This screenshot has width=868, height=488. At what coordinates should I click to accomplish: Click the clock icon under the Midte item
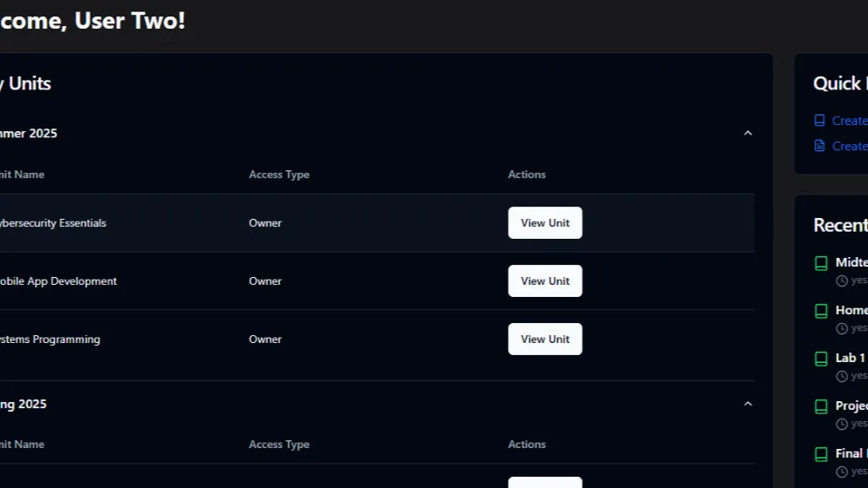[x=841, y=280]
